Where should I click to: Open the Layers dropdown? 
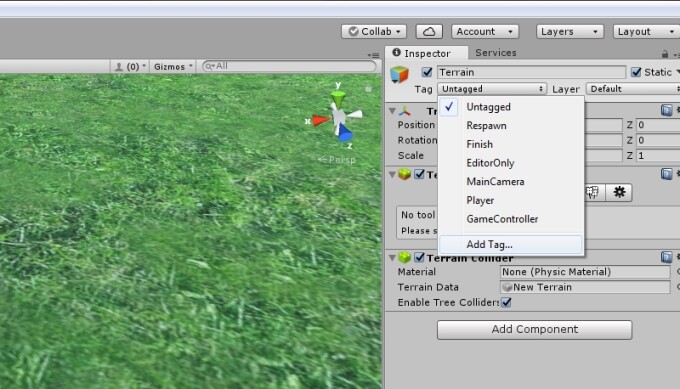(569, 31)
